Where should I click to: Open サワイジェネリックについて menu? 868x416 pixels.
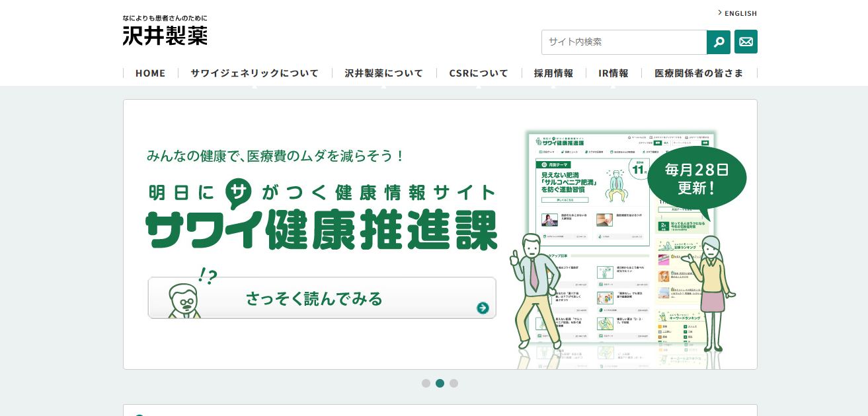click(x=255, y=73)
